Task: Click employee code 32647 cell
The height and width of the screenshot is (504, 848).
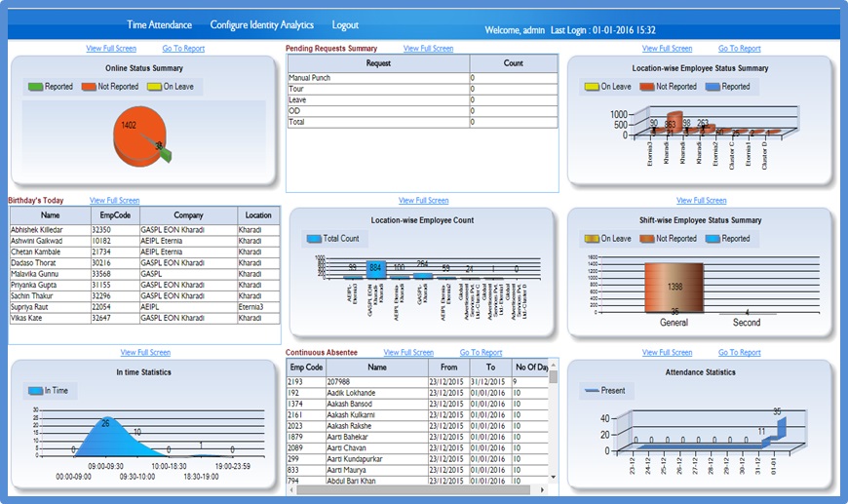Action: [x=115, y=318]
